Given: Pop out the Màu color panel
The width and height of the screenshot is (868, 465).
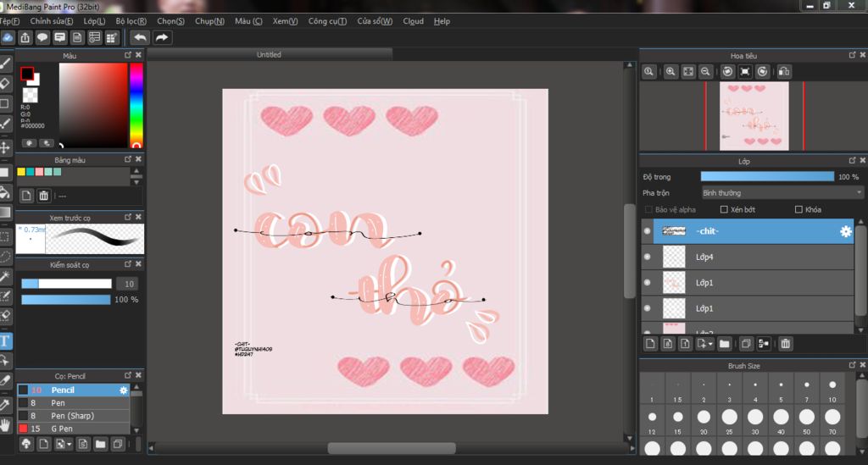Looking at the screenshot, I should click(128, 55).
